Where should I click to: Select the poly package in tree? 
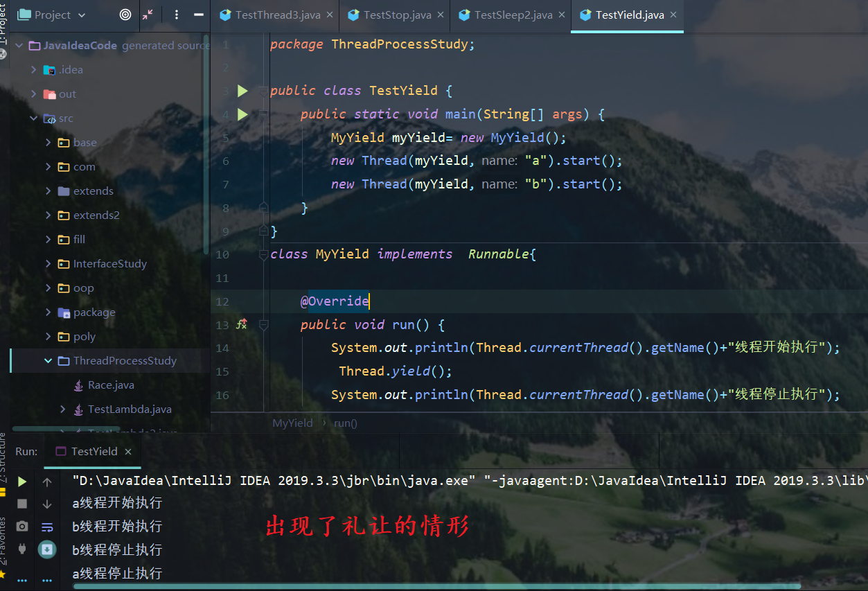(85, 337)
